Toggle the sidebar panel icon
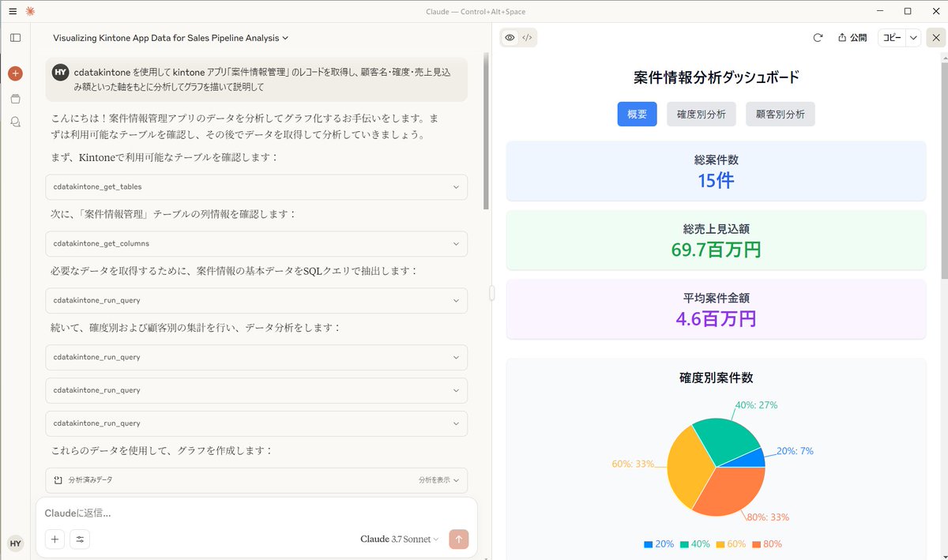Screen dimensions: 948x560 click(15, 37)
